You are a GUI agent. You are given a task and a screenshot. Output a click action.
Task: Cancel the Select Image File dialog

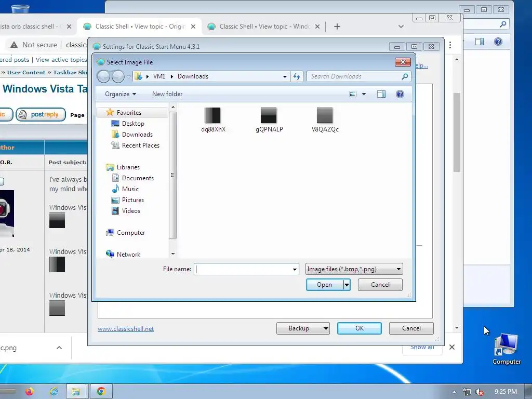pyautogui.click(x=380, y=285)
